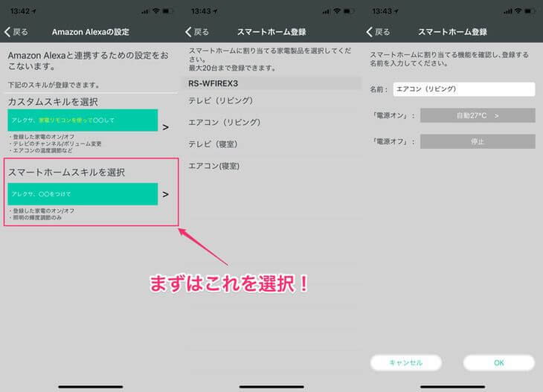Click the カスタムスキルを選択 heading
Image resolution: width=543 pixels, height=392 pixels.
tap(53, 102)
